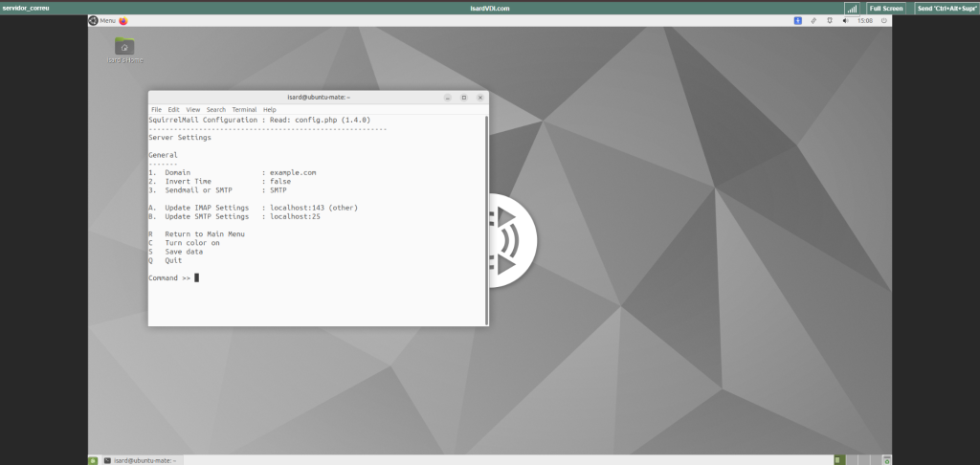Click 'Update IMAP Settings' line
980x465 pixels.
coord(253,208)
